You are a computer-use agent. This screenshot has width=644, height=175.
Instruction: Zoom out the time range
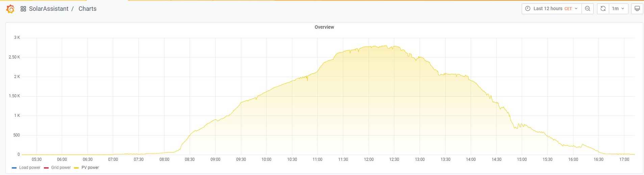coord(588,9)
